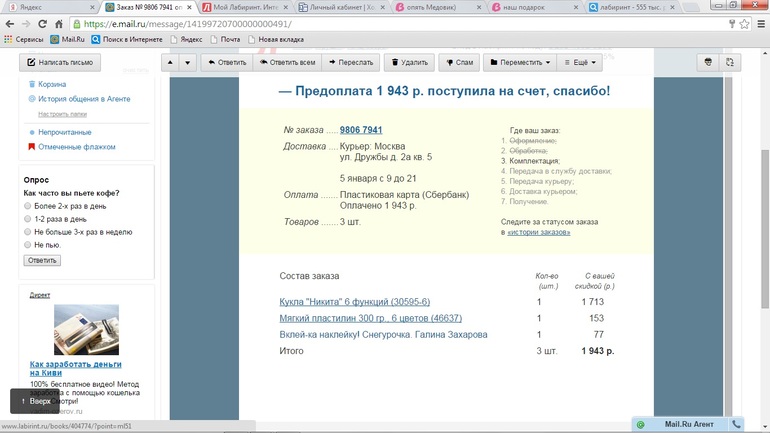Open order number 9806 7941 link
Screen dimensions: 770x433
361,130
